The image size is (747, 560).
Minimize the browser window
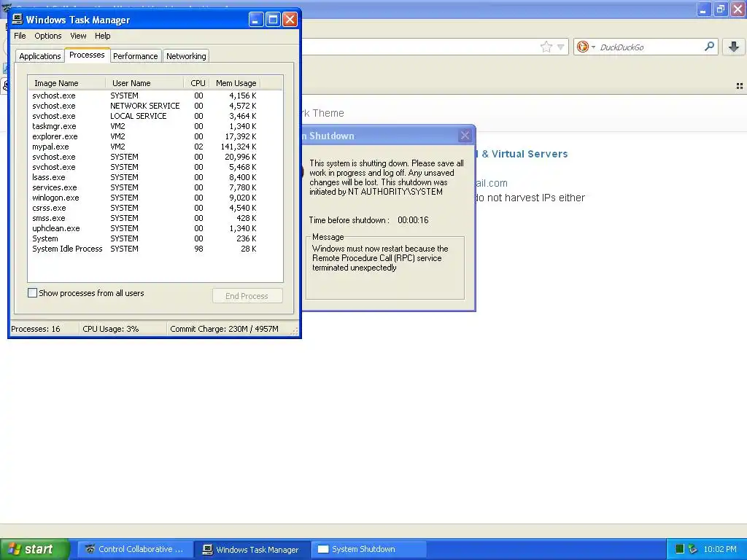tap(703, 9)
